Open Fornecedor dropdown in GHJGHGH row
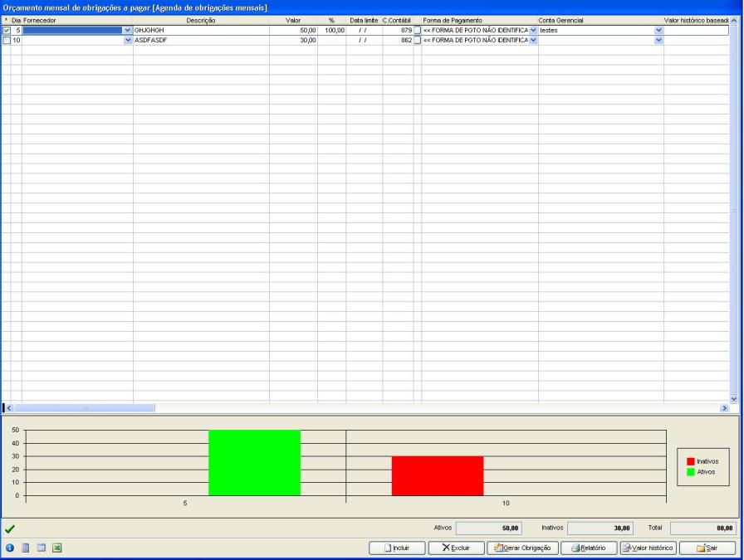Screen dimensions: 744x560 [128, 31]
